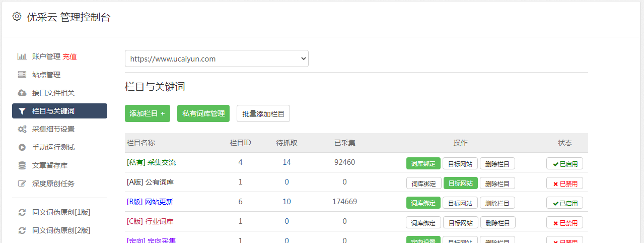This screenshot has height=243, width=644.
Task: Click the cloud upload icon beside 接口文件相关
Action: coord(22,93)
